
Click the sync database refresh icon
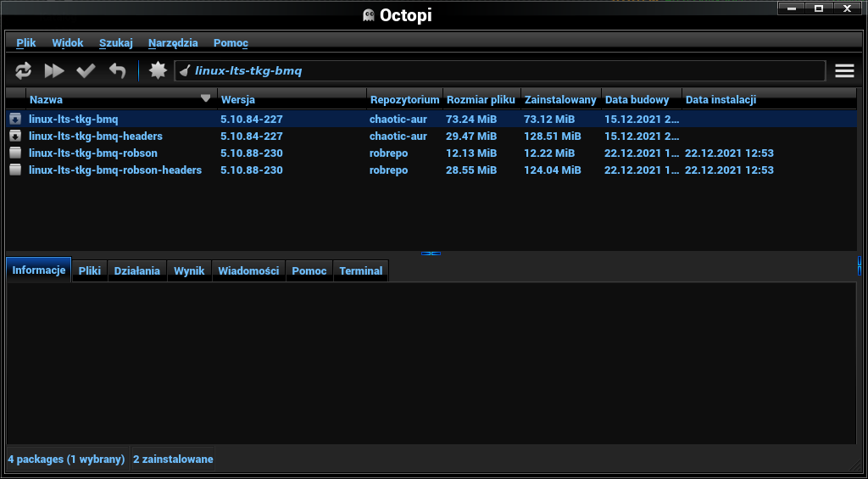coord(23,71)
